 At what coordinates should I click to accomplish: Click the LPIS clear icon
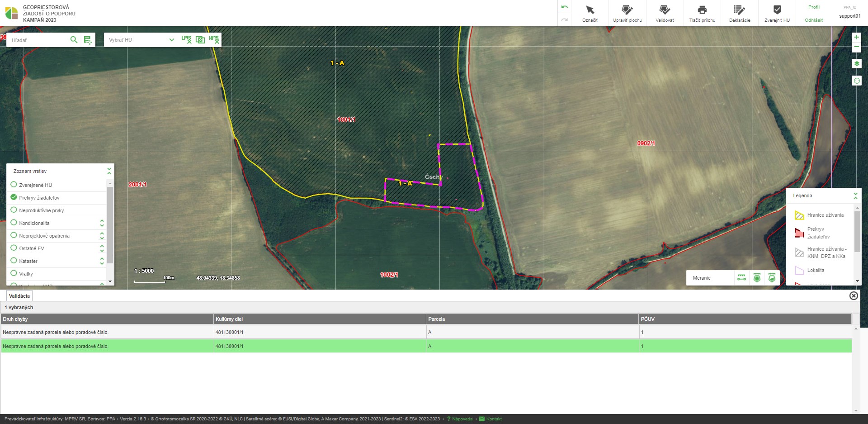pyautogui.click(x=186, y=39)
